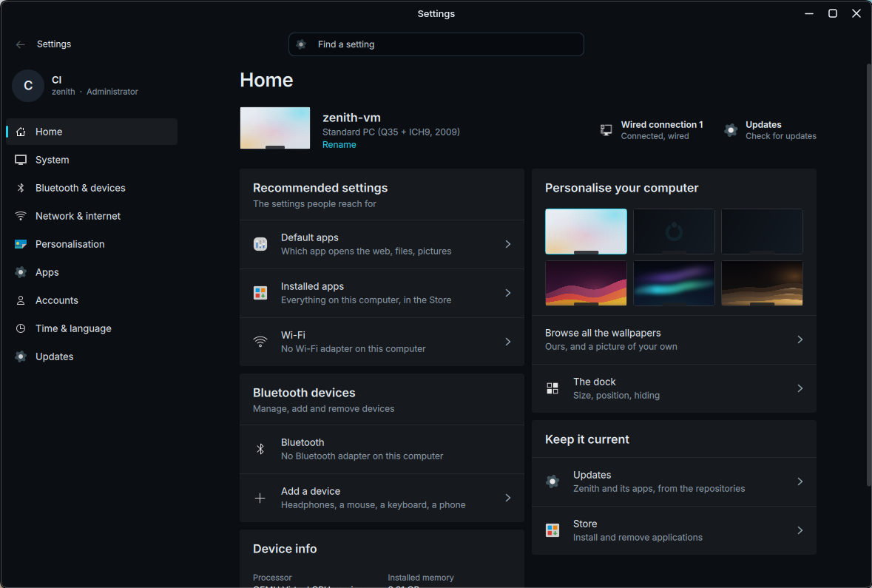The height and width of the screenshot is (588, 872).
Task: Open the Wi-Fi row chevron
Action: (507, 342)
